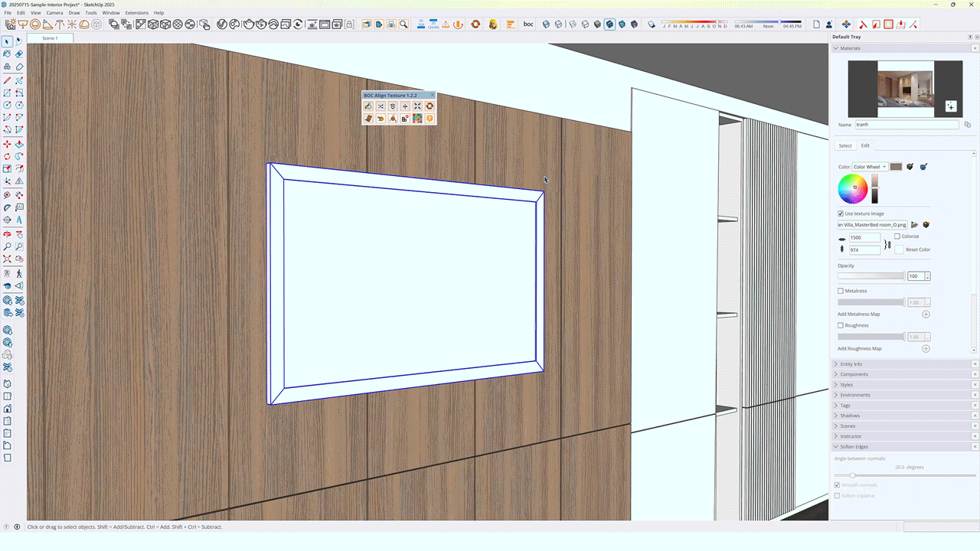This screenshot has height=551, width=980.
Task: Open the Camera menu
Action: [54, 13]
